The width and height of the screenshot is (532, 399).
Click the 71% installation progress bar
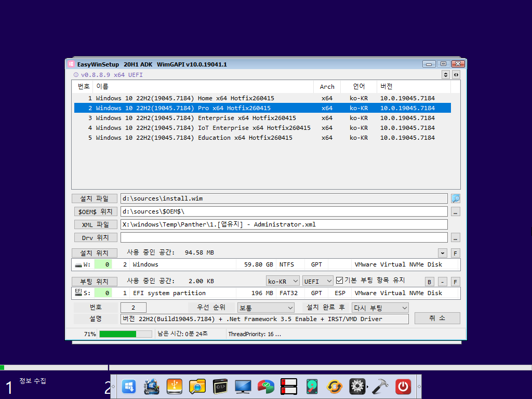click(126, 334)
